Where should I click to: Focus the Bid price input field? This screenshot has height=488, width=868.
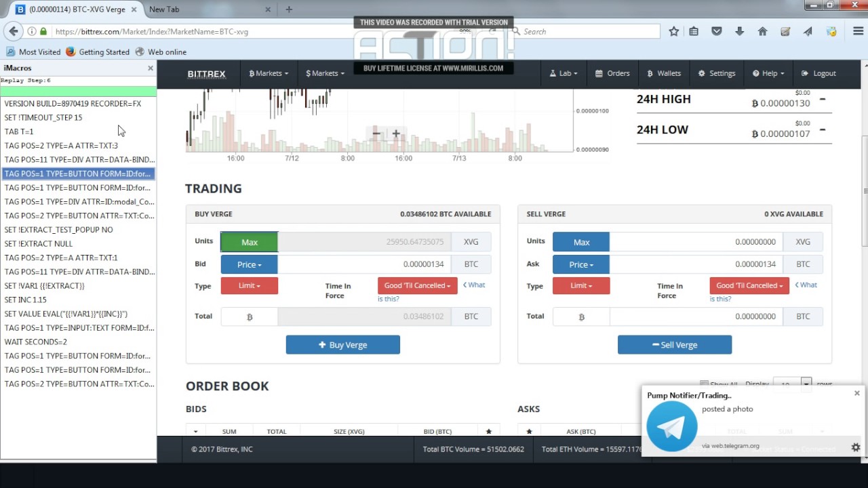[x=364, y=264]
